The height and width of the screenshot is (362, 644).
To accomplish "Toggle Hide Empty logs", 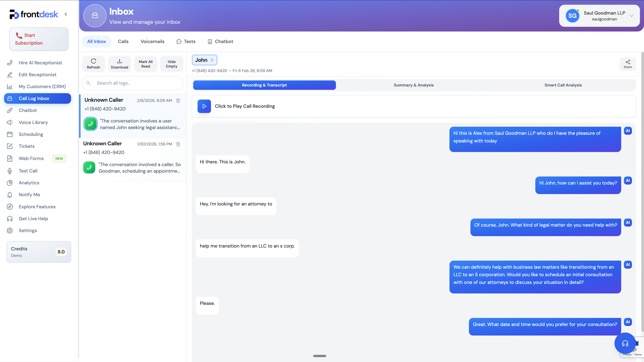I will coord(172,64).
